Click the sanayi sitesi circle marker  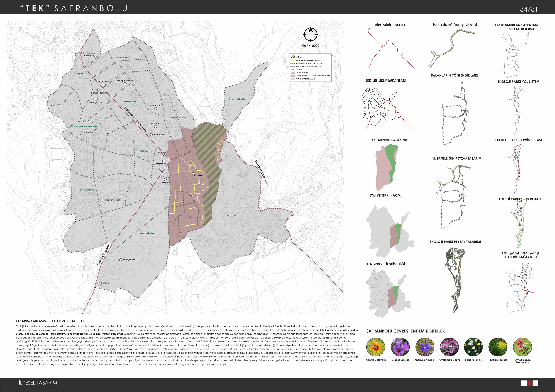pyautogui.click(x=121, y=260)
